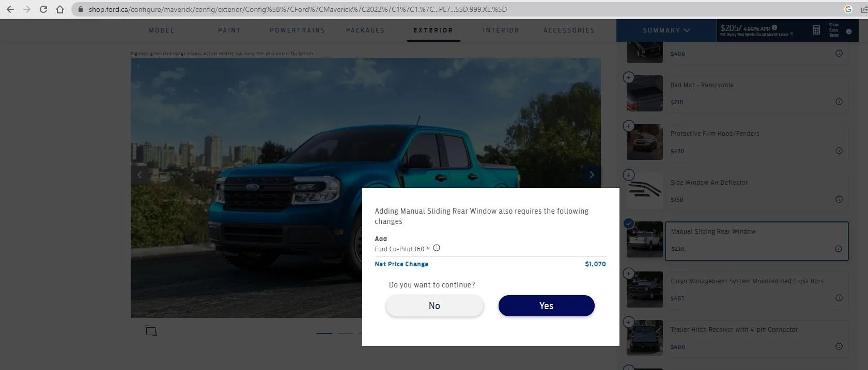Screen dimensions: 868x370
Task: Open info icon for Cargo Management Bed Cross Bars
Action: [839, 298]
